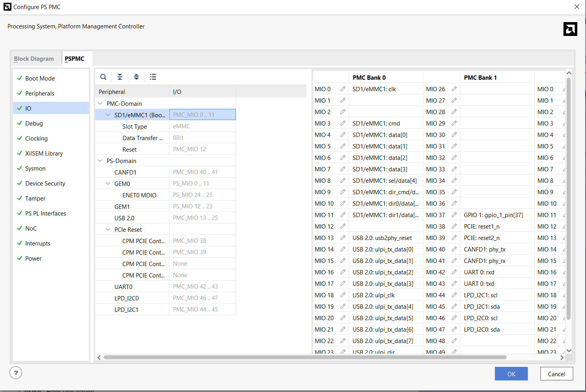586x392 pixels.
Task: Click the pencil edit icon for MIO 0
Action: tap(343, 89)
